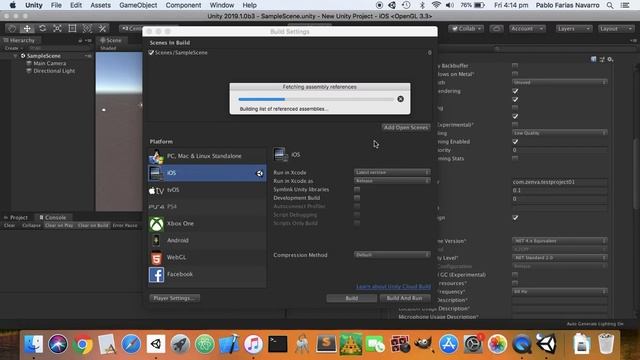Click the cloud services button in toolbar
This screenshot has height=360, width=640.
click(496, 29)
